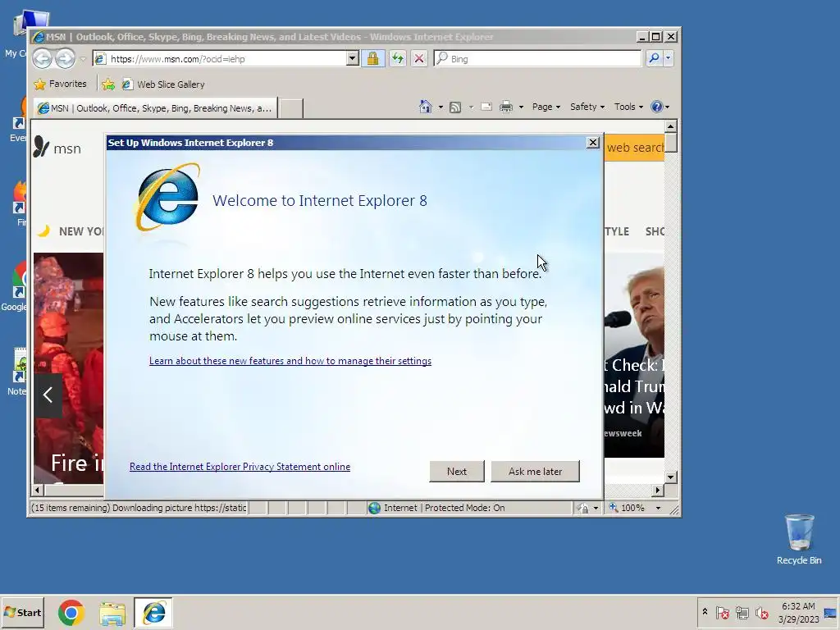Click the previous slide arrow on MSN carousel
This screenshot has width=840, height=630.
48,395
